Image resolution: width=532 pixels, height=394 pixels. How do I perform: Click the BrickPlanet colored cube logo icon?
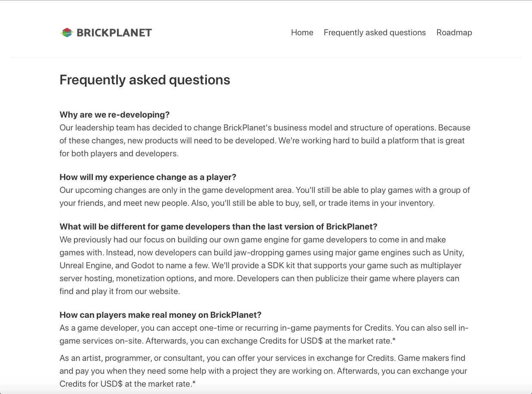(67, 32)
